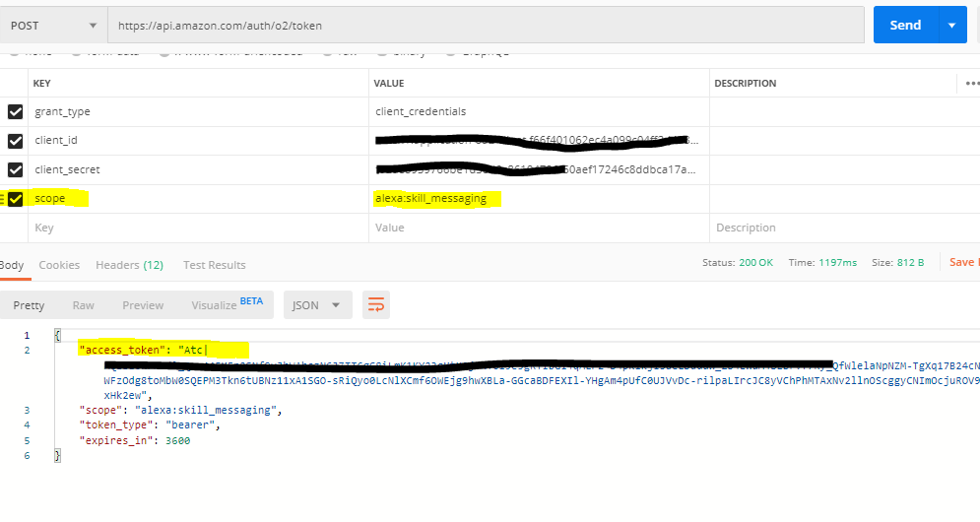The height and width of the screenshot is (522, 980).
Task: Select the Raw response view
Action: point(83,305)
